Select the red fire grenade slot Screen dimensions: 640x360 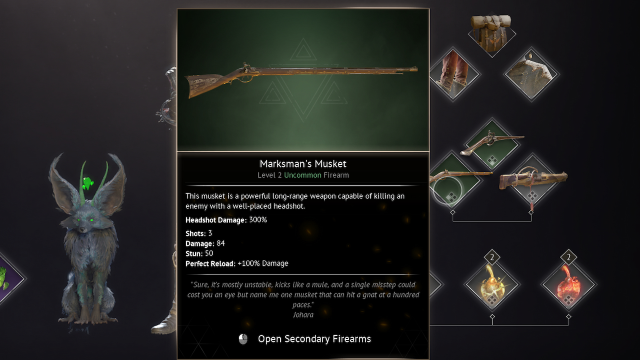pos(569,284)
